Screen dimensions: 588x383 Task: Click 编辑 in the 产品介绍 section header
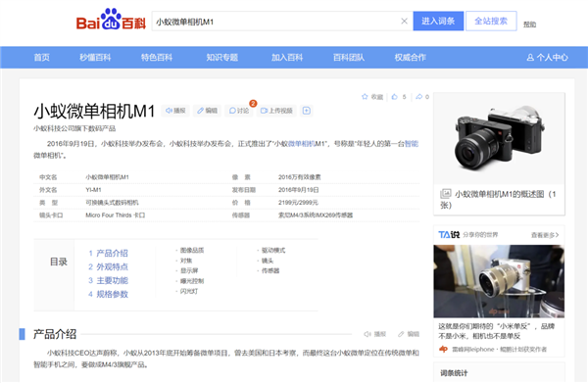coord(409,334)
